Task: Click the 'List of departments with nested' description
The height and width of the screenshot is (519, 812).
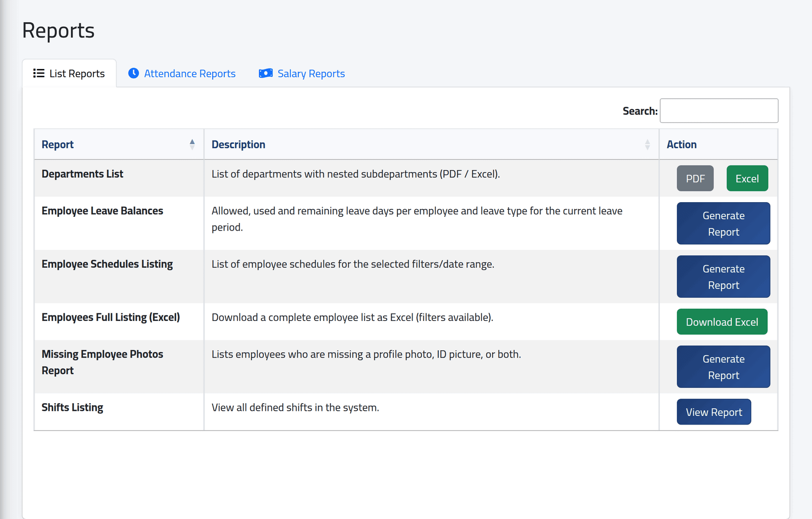Action: (355, 174)
